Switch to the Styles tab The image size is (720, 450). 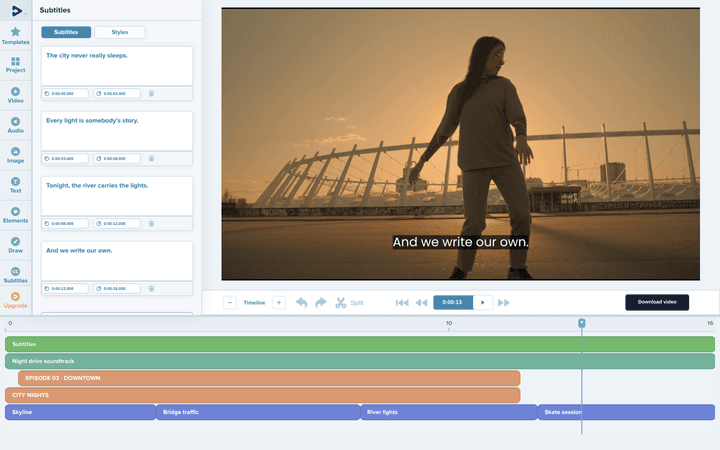click(x=120, y=32)
